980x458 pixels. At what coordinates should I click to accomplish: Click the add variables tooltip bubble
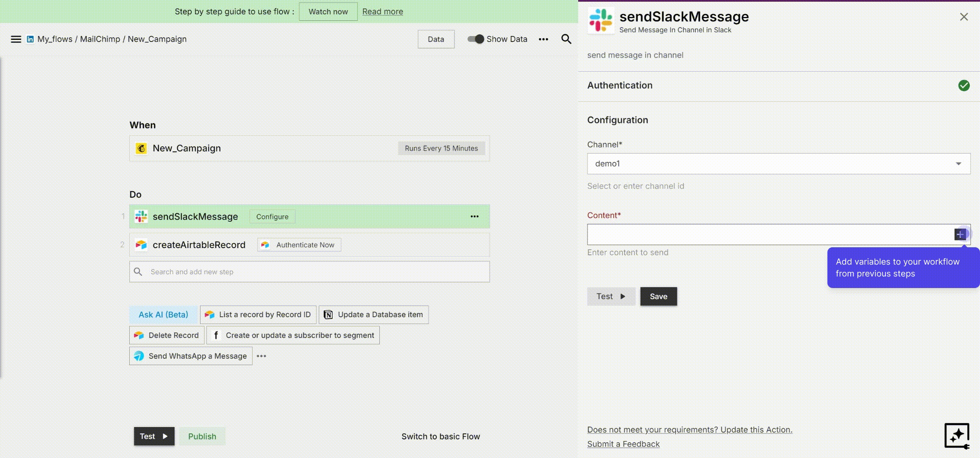pos(903,268)
